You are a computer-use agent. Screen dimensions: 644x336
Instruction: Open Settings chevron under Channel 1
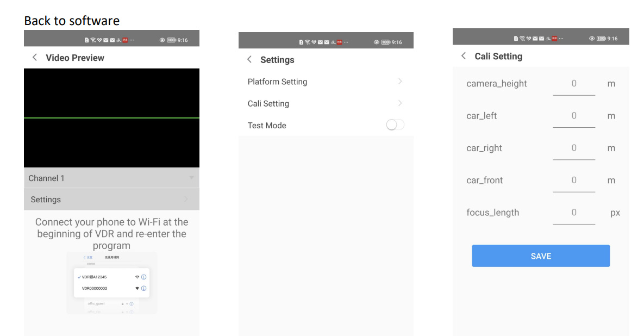coord(186,200)
